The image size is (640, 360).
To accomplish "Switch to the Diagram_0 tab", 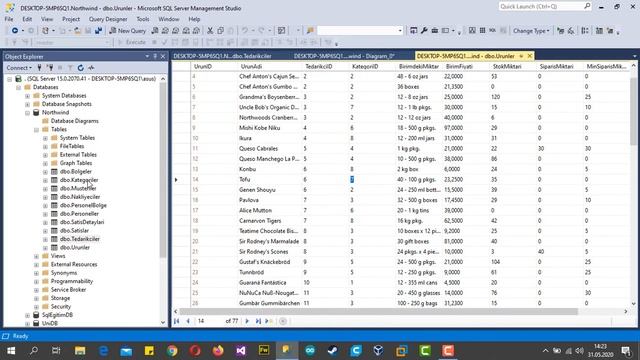I will pos(344,56).
